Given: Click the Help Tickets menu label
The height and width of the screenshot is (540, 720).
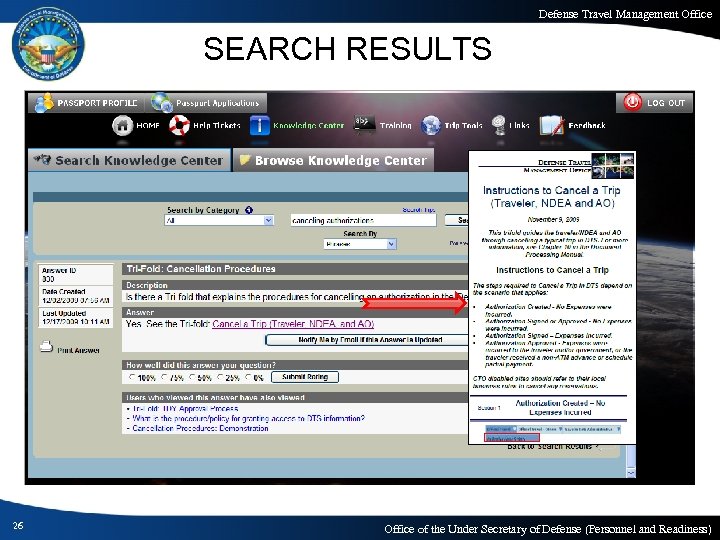Looking at the screenshot, I should [217, 125].
